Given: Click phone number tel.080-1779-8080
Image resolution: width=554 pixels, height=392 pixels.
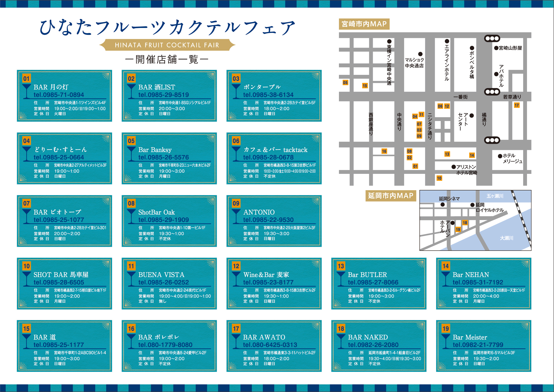Looking at the screenshot, I should pos(165,345).
